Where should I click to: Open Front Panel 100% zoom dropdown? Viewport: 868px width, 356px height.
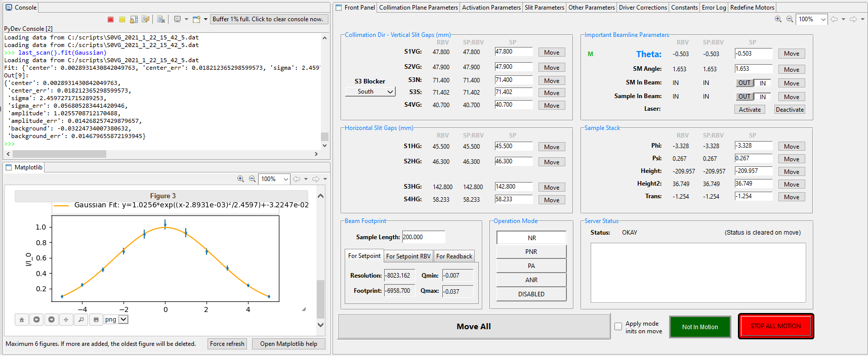812,19
